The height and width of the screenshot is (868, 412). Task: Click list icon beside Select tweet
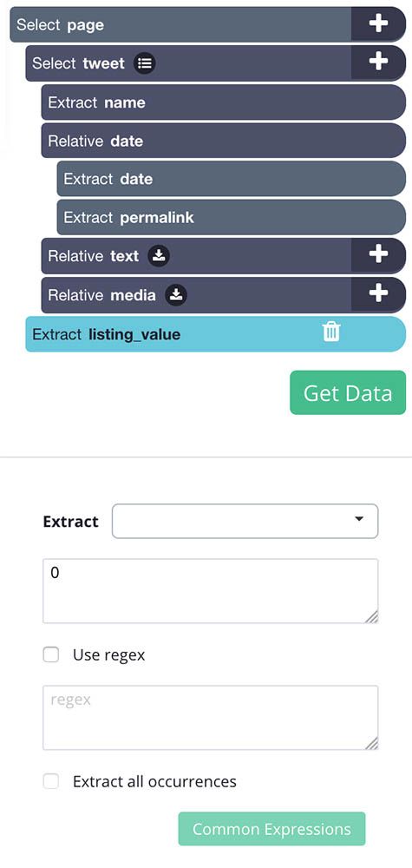click(144, 63)
